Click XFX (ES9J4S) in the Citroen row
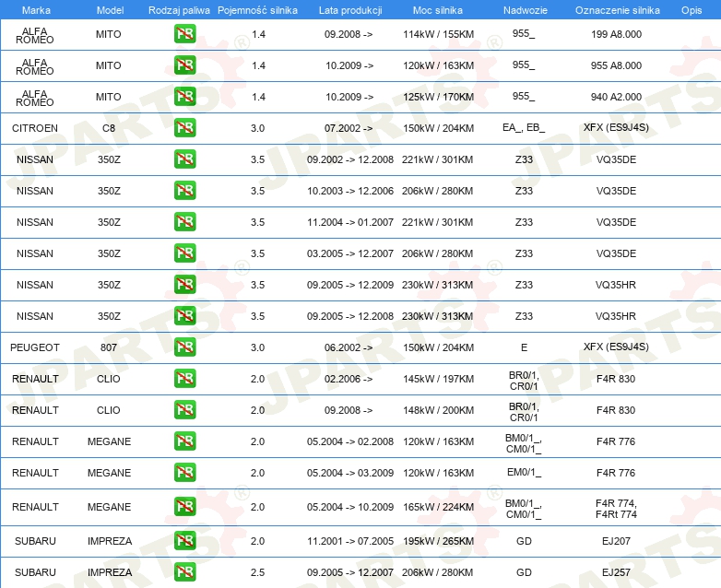The width and height of the screenshot is (721, 588). coord(616,127)
